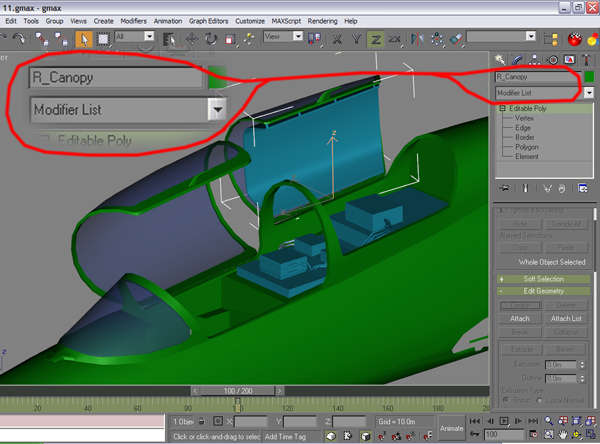Select the Vertex sub-object level
The height and width of the screenshot is (444, 600).
[524, 118]
